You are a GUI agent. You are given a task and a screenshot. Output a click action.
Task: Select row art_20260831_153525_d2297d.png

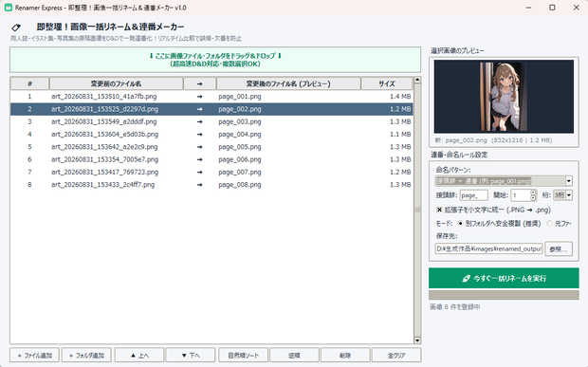(211, 109)
